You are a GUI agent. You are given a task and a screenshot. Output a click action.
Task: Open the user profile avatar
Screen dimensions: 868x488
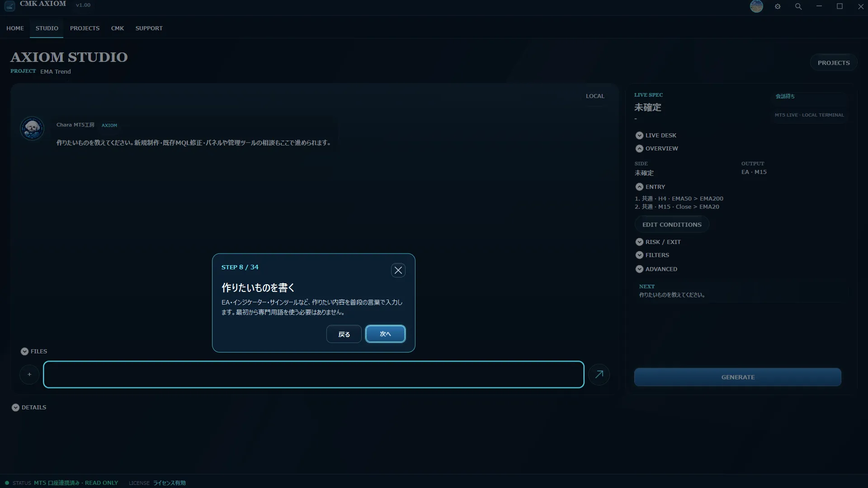[756, 6]
